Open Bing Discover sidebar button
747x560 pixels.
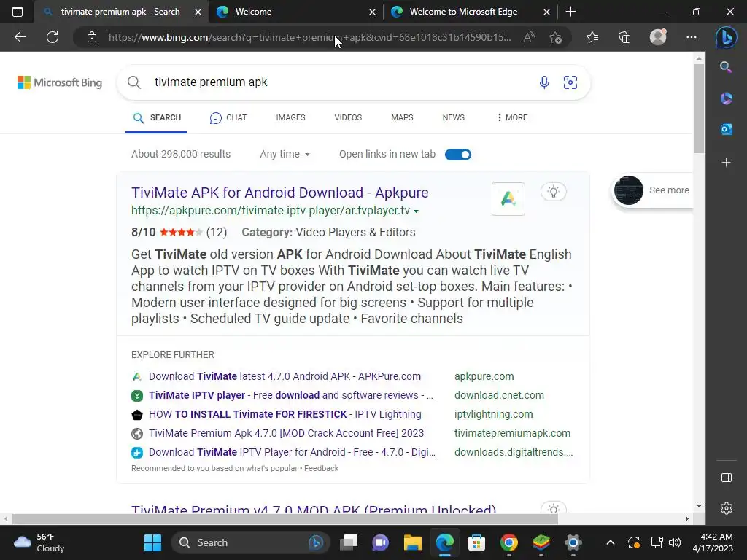[726, 37]
